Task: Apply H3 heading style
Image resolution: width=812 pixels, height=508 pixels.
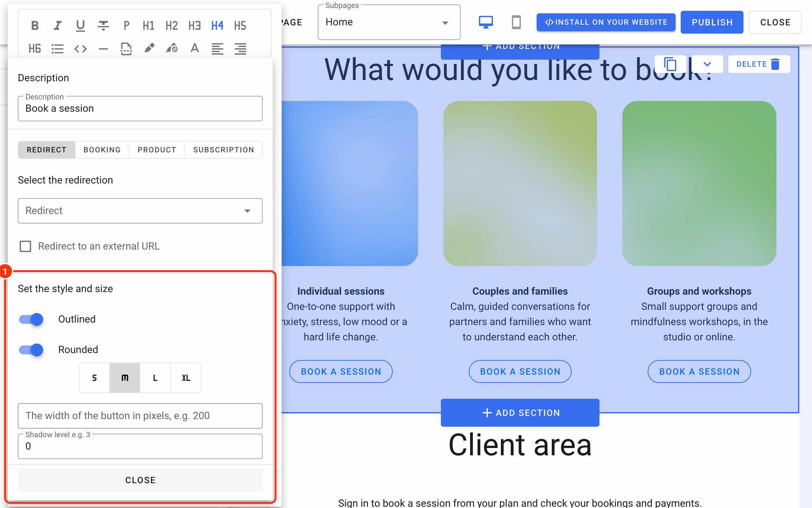Action: click(194, 25)
